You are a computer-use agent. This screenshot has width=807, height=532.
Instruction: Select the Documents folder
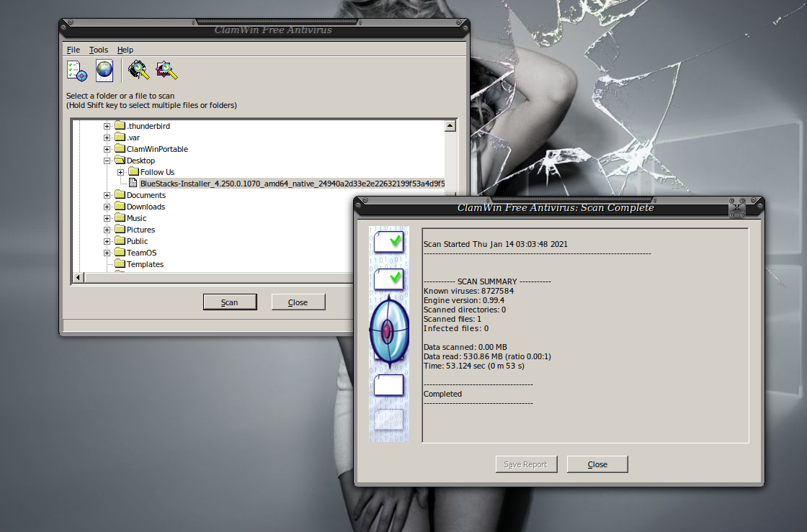(x=146, y=195)
